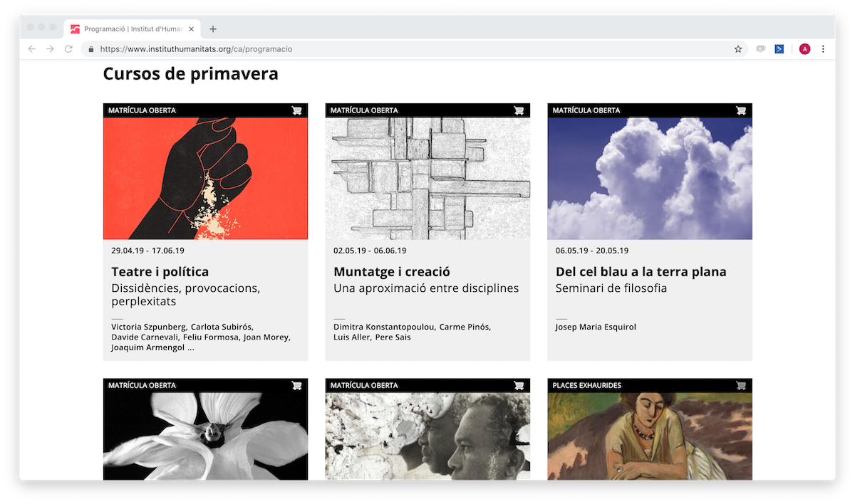Click the cart icon on Muntatge i creació card
855x504 pixels.
519,110
